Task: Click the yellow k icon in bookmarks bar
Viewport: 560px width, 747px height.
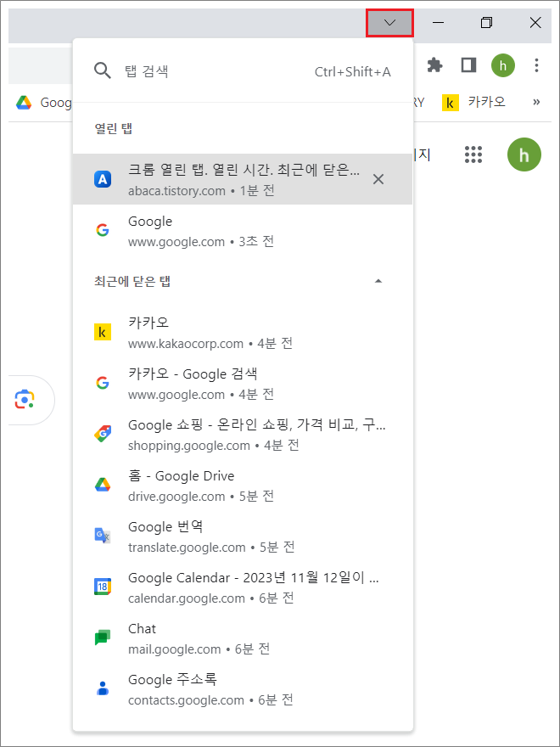Action: pos(450,103)
